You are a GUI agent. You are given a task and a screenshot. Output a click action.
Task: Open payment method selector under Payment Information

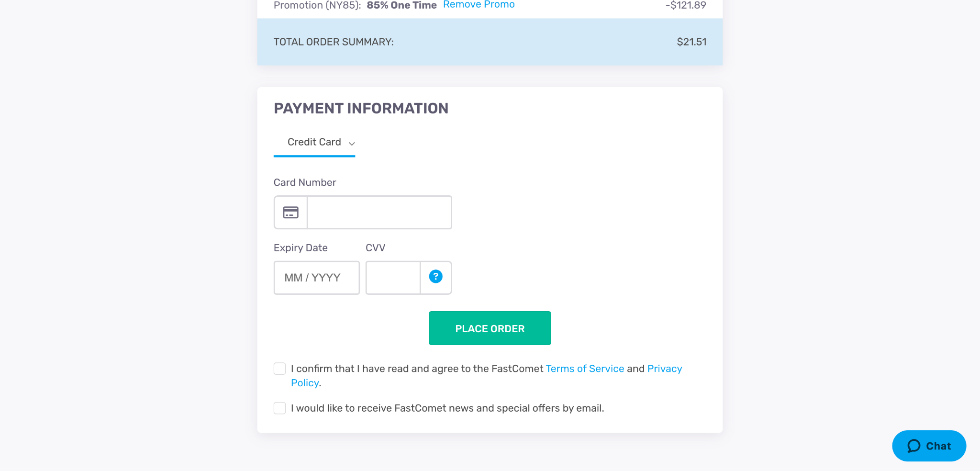pyautogui.click(x=314, y=142)
